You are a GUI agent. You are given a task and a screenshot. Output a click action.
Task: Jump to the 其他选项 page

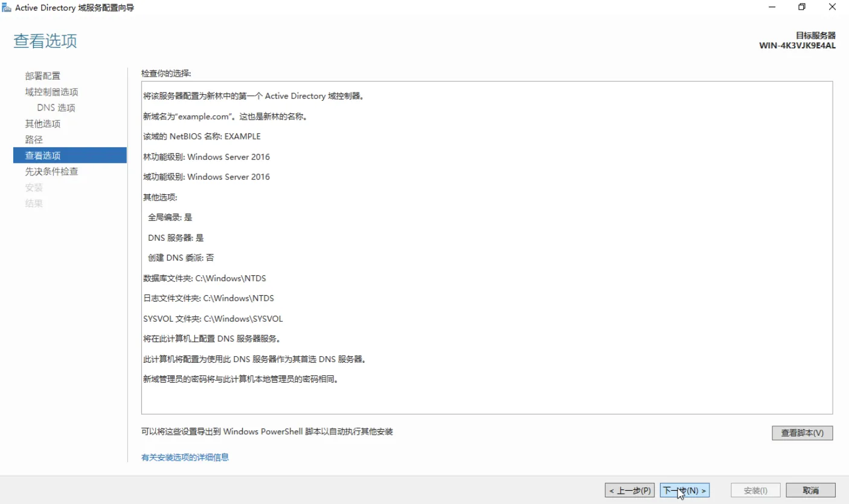tap(43, 124)
